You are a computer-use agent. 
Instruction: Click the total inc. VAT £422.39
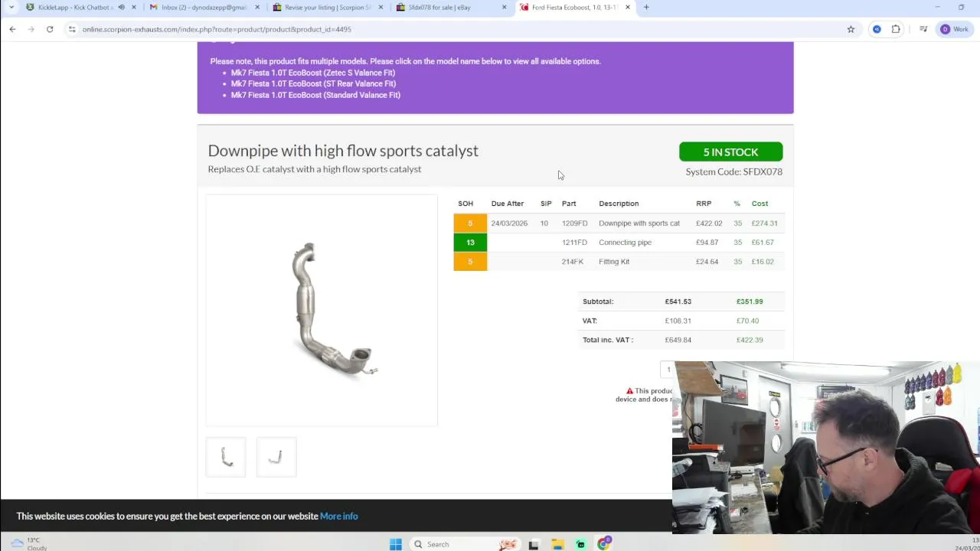pos(750,340)
